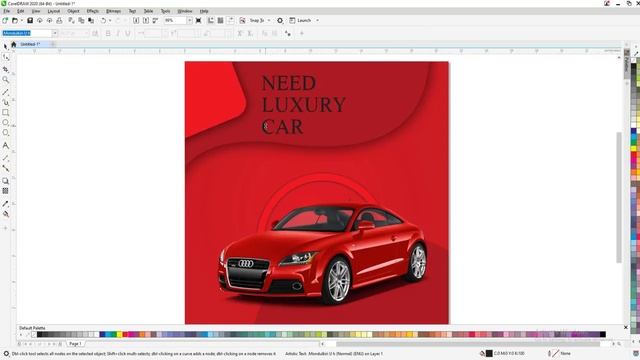
Task: Select the Parallel Dimension tool
Action: click(5, 158)
